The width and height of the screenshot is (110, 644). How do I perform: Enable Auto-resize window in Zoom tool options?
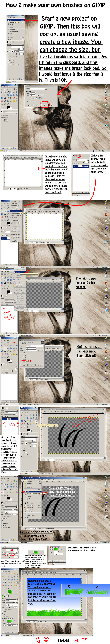(6, 116)
